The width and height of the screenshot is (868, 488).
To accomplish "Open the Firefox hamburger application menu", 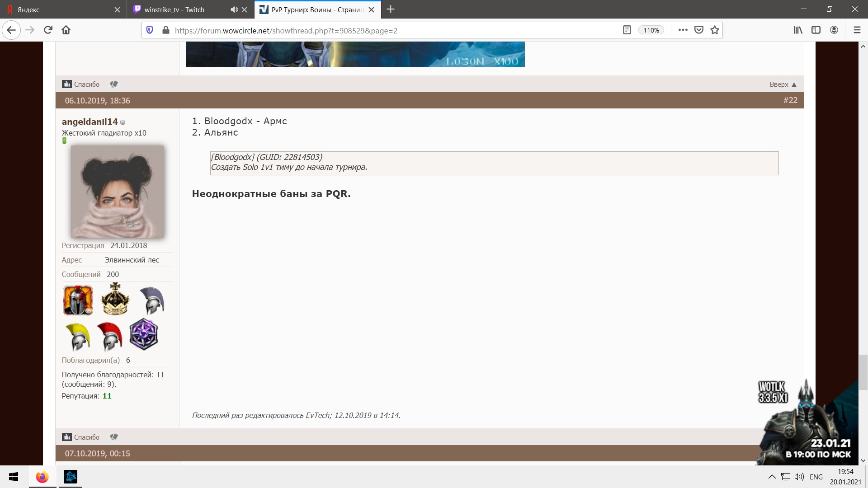I will click(857, 30).
